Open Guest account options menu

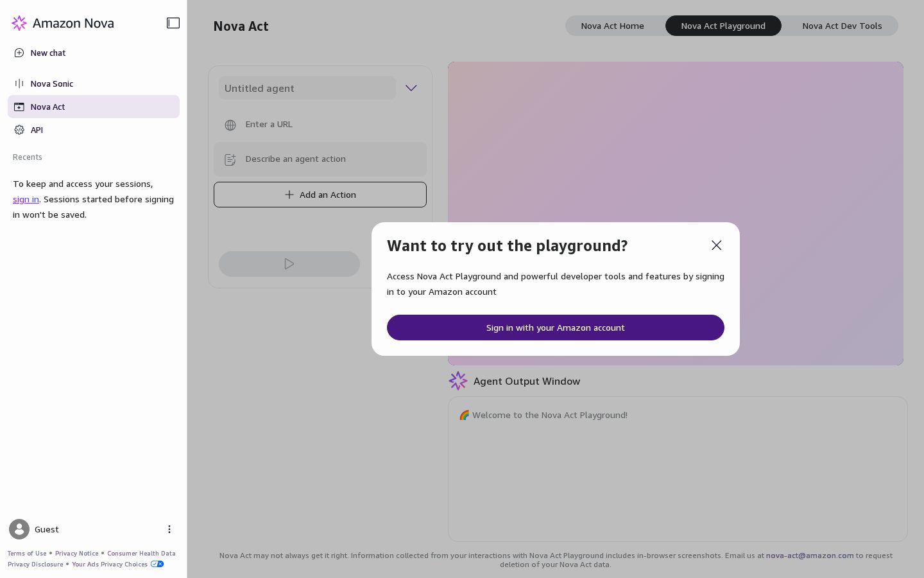[169, 529]
